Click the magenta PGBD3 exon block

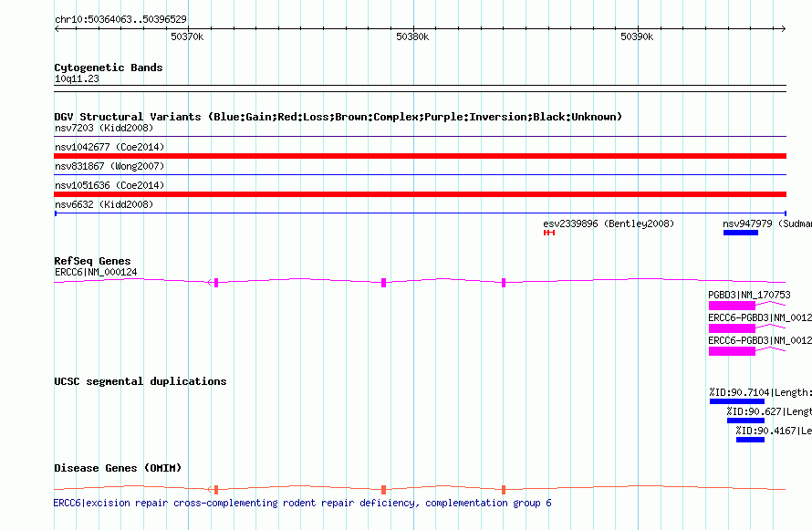pos(732,306)
